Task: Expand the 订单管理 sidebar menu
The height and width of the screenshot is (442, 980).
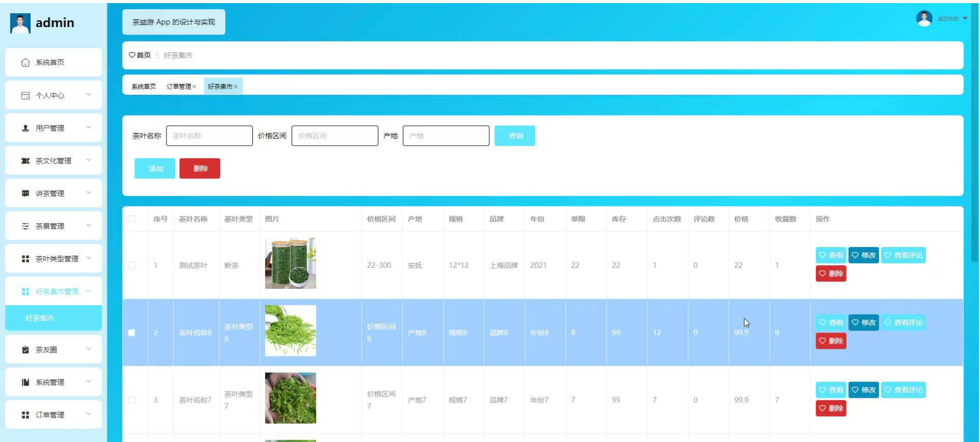Action: pyautogui.click(x=89, y=414)
